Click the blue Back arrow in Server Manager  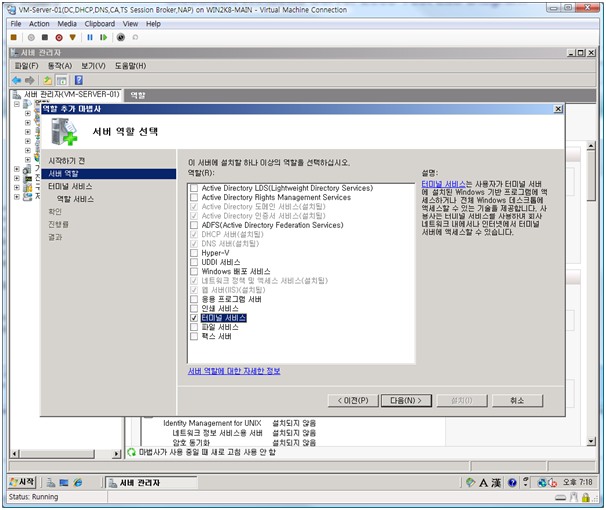pyautogui.click(x=17, y=80)
